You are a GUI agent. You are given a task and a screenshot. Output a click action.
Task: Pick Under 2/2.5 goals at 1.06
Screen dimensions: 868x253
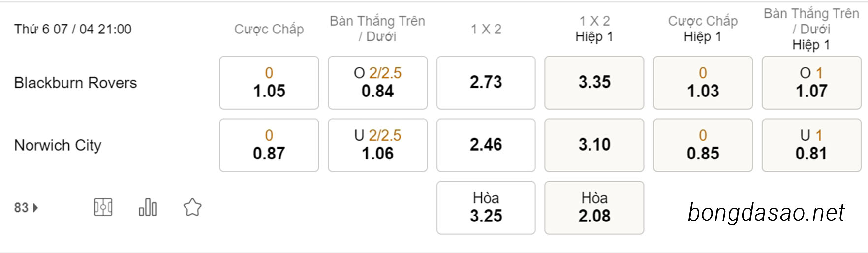click(378, 145)
